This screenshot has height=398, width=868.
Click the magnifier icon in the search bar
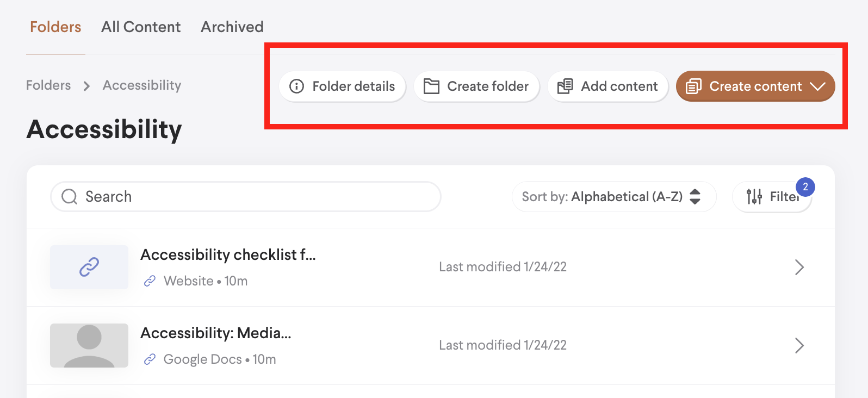point(70,196)
